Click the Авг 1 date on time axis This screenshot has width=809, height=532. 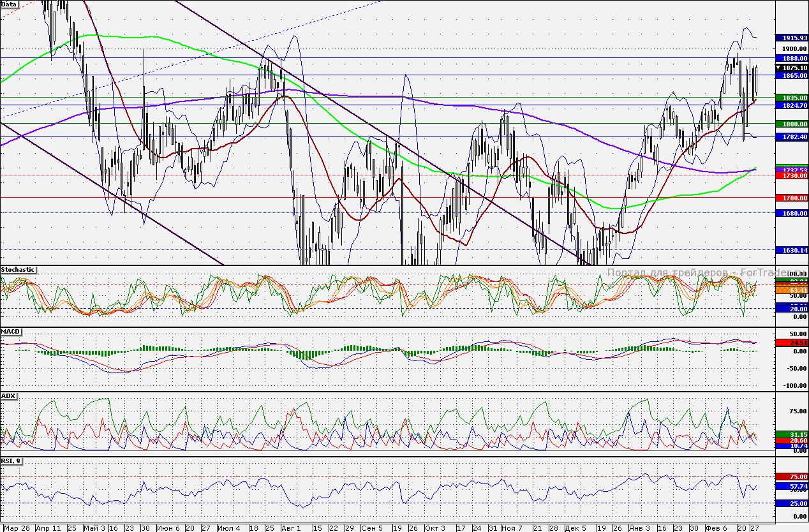(290, 528)
